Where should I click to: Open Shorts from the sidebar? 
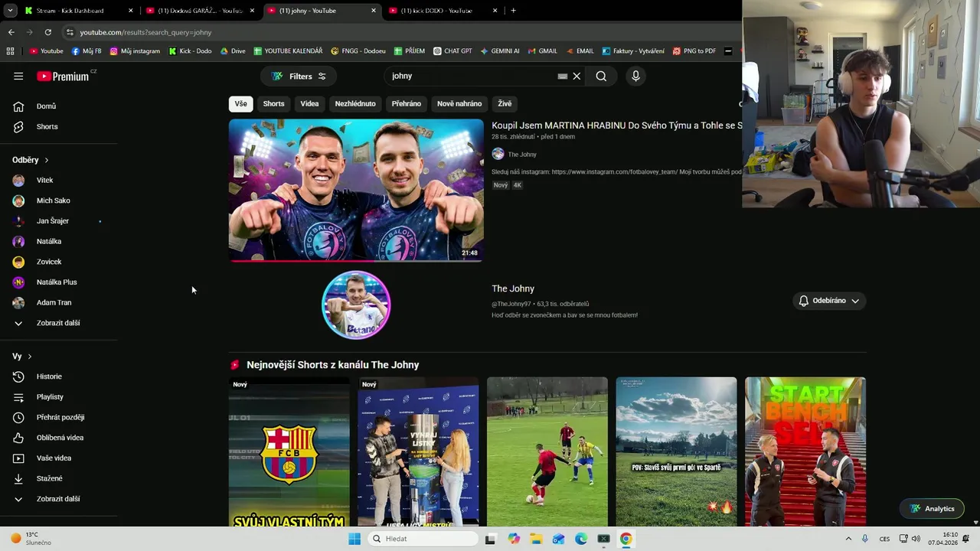pyautogui.click(x=47, y=126)
